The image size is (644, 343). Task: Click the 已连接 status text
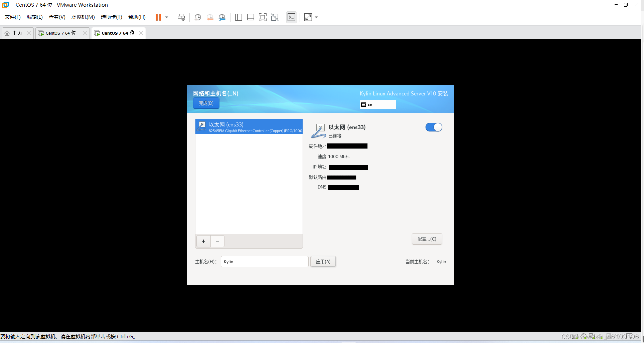(335, 136)
